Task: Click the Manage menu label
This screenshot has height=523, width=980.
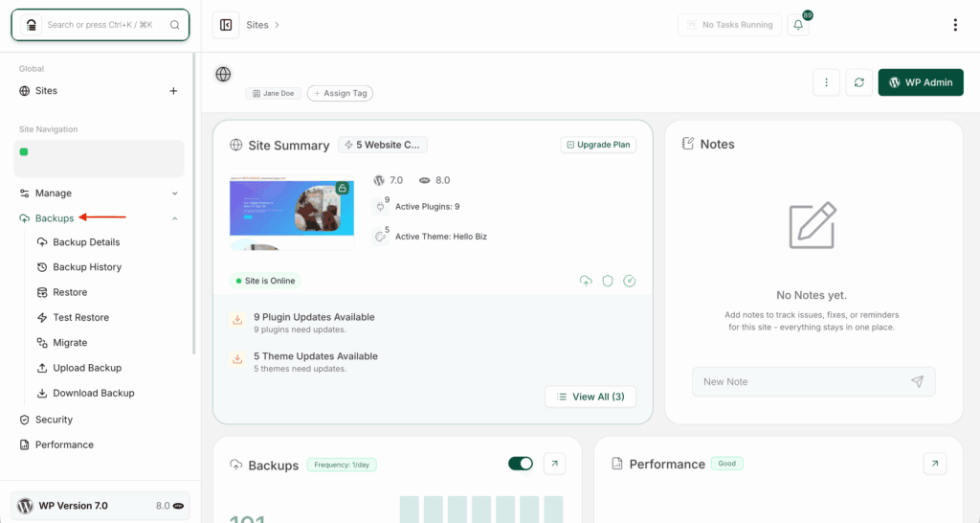Action: (54, 193)
